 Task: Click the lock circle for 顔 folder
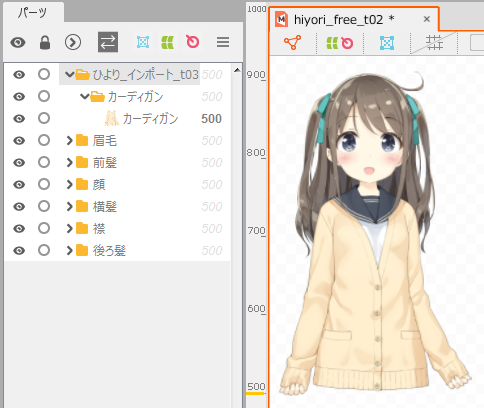[44, 184]
